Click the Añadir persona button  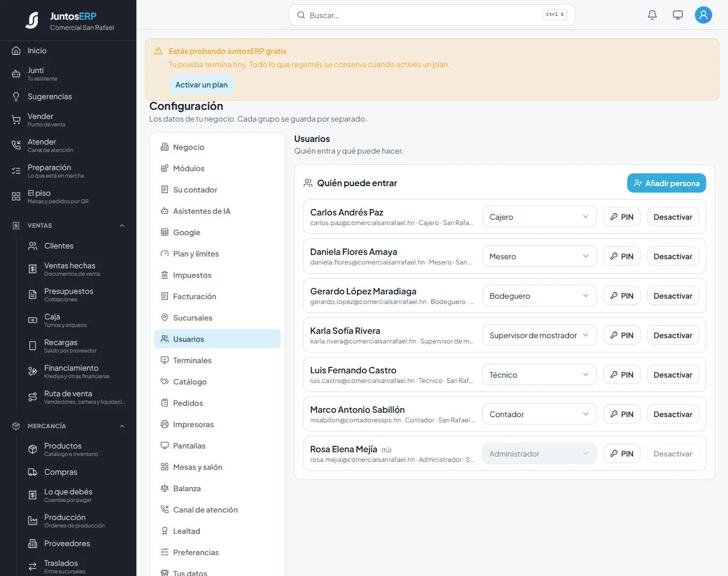[x=667, y=183]
